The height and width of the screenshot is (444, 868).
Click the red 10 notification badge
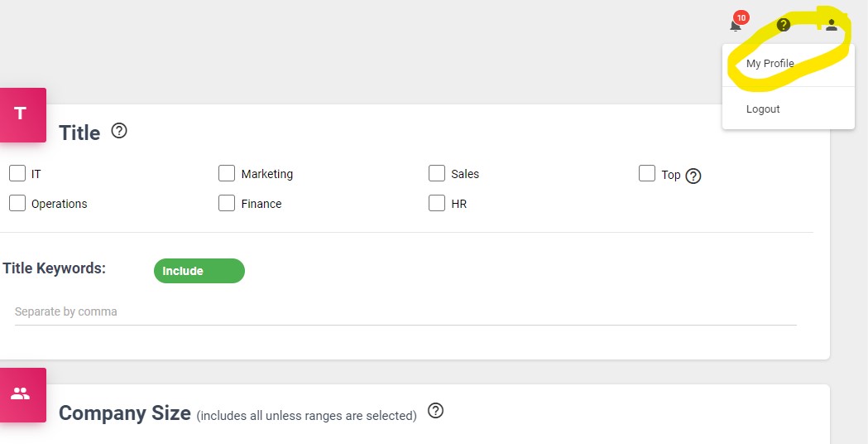741,17
